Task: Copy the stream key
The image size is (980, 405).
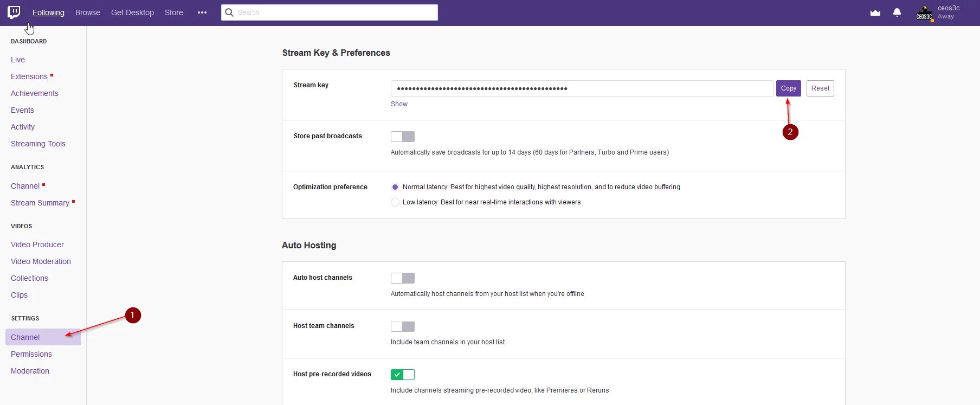Action: pos(789,88)
